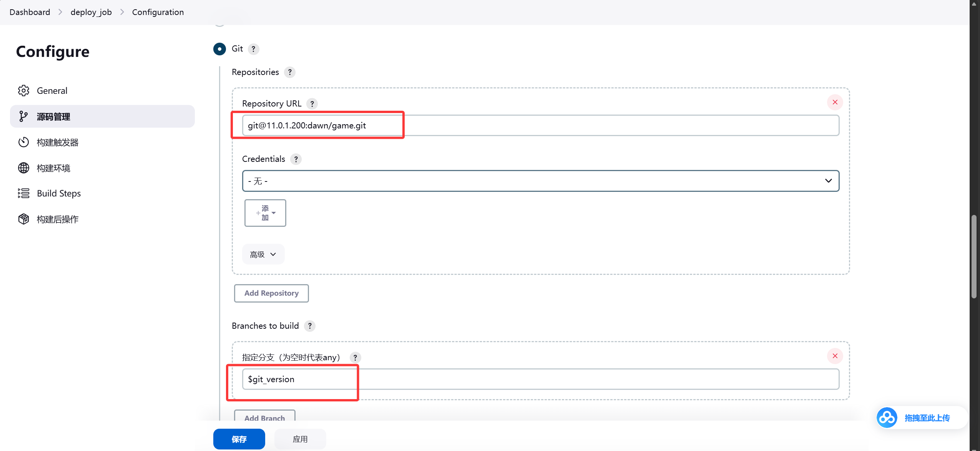The height and width of the screenshot is (451, 980).
Task: Click the branch specifier input field
Action: point(541,379)
